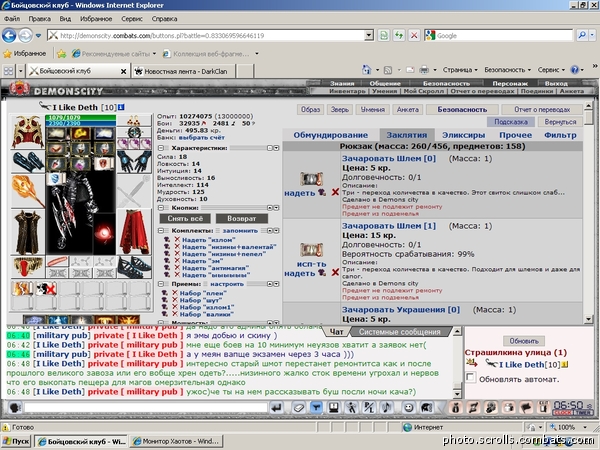
Task: Click the walking figure icon in chat bar
Action: [x=351, y=408]
